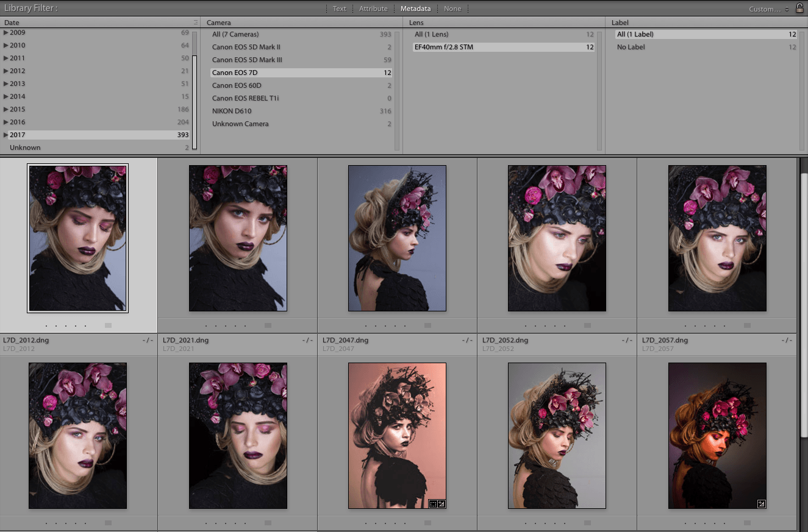Click the crop badge on L7D_2047 photo

click(433, 503)
